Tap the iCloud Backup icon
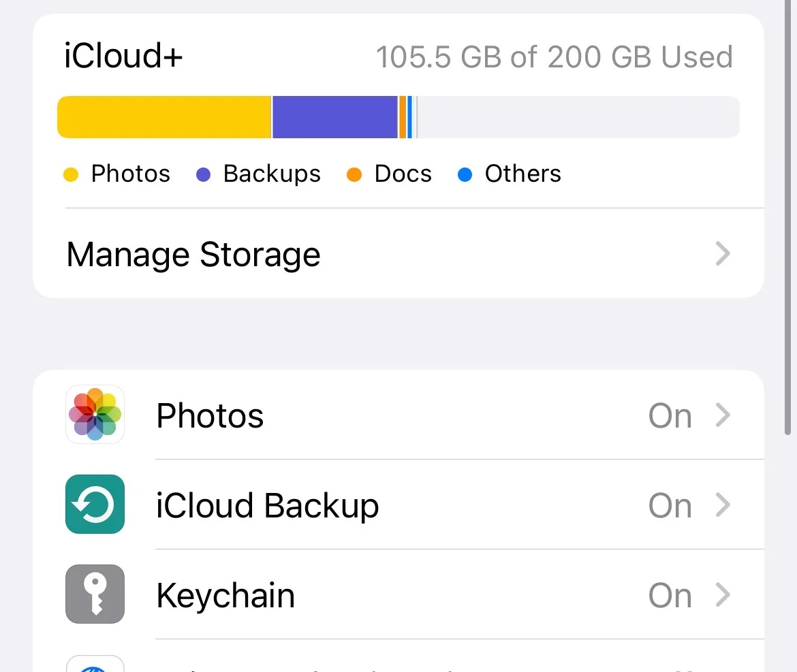This screenshot has height=672, width=797. coord(95,505)
